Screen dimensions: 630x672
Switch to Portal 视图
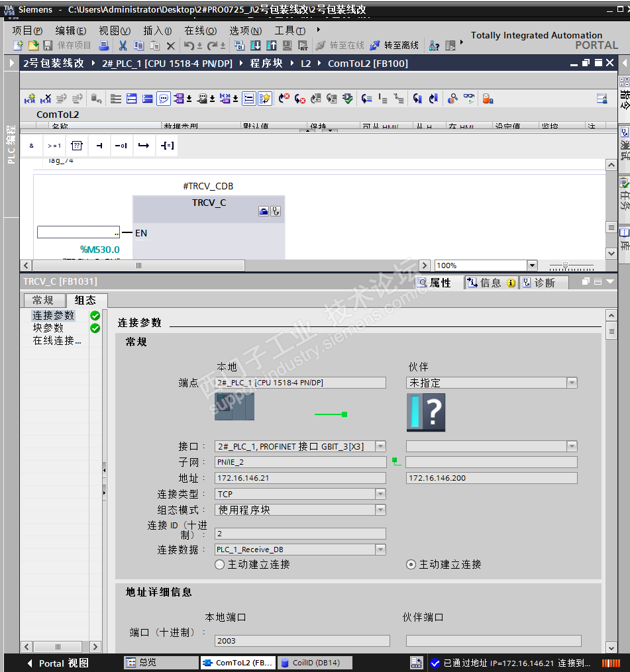click(x=58, y=663)
